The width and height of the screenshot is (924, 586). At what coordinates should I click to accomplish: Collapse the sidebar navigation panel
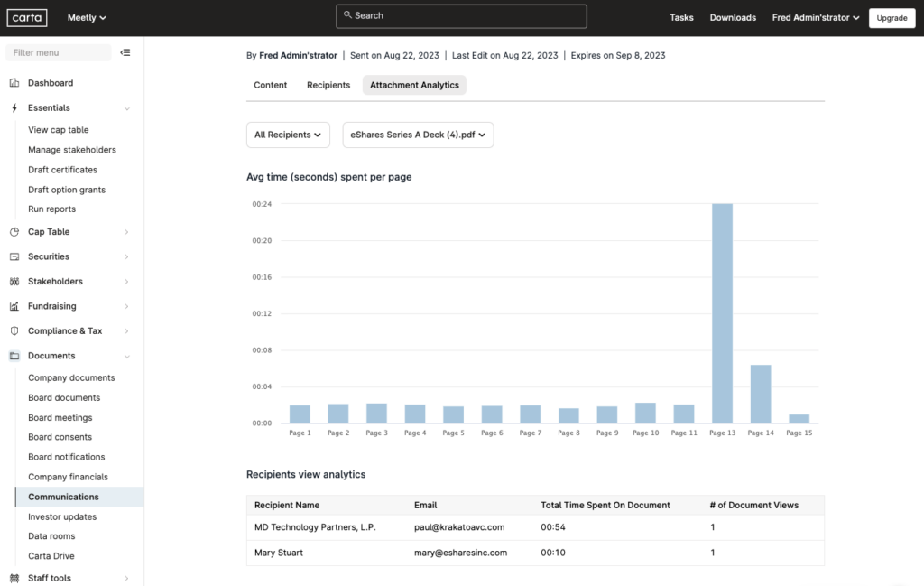coord(125,52)
